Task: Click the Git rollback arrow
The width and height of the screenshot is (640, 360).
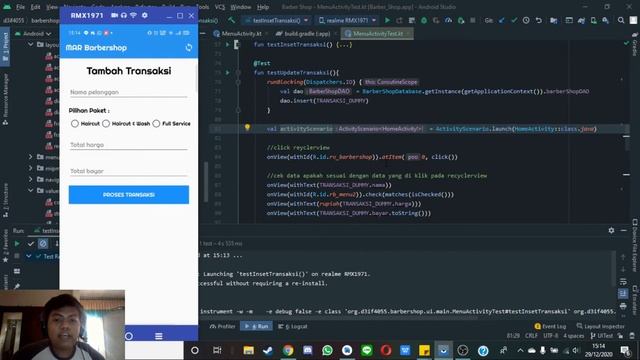Action: tap(539, 20)
